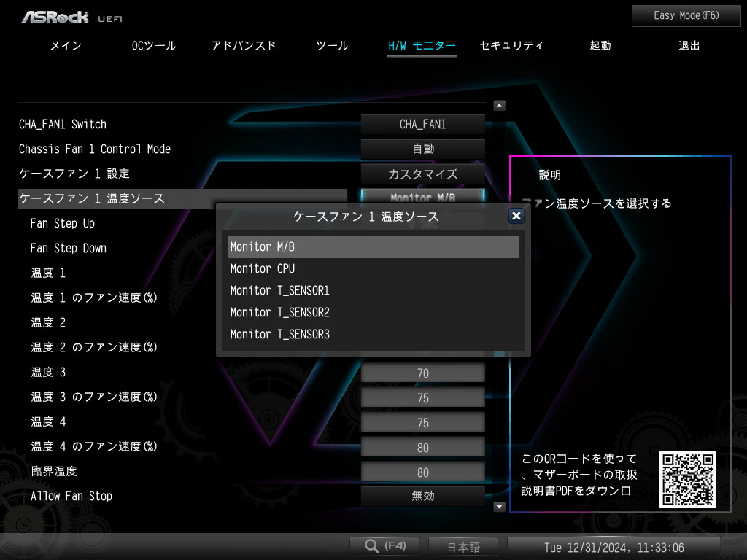
Task: Select 温度 2 のファン速度(%) row
Action: click(x=94, y=347)
